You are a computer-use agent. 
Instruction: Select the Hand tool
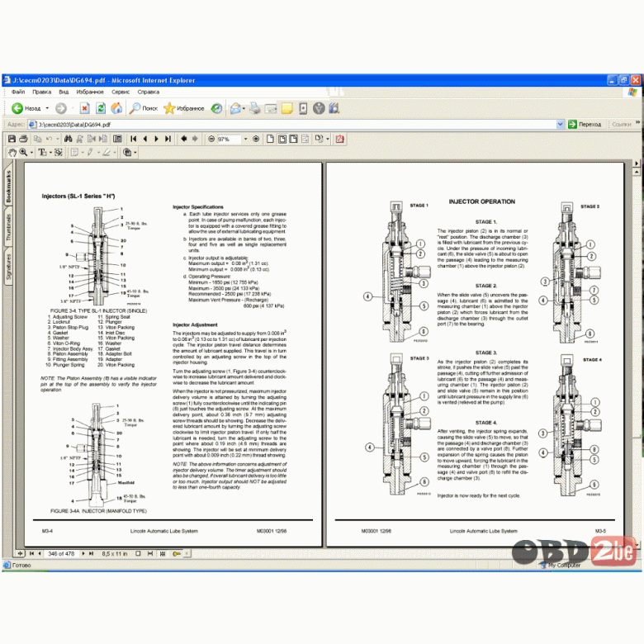point(12,153)
